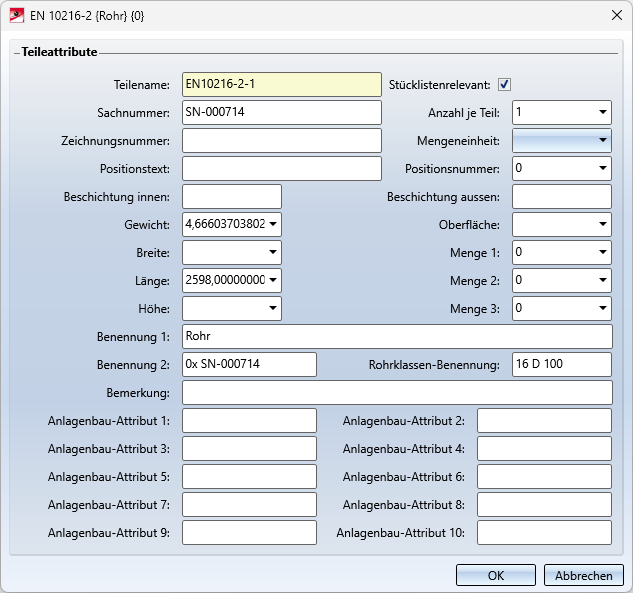Open the Höhe dropdown
Viewport: 633px width, 593px height.
pos(273,308)
